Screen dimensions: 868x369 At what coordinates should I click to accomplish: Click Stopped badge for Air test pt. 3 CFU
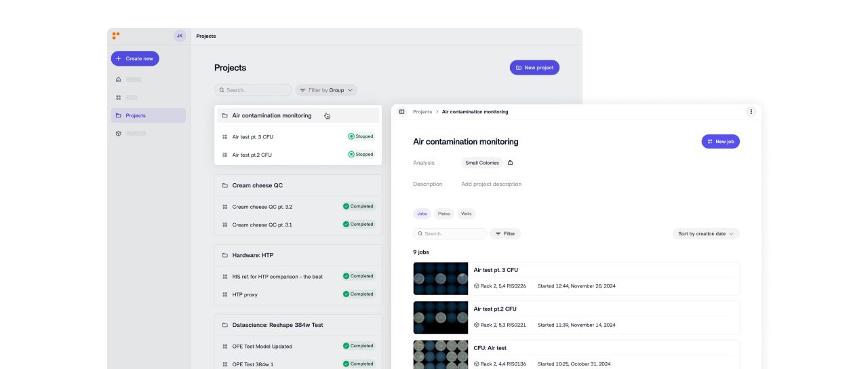[361, 136]
